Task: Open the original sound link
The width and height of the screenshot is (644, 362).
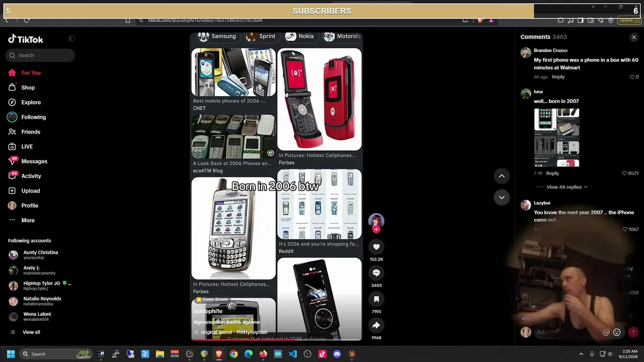Action: click(234, 332)
